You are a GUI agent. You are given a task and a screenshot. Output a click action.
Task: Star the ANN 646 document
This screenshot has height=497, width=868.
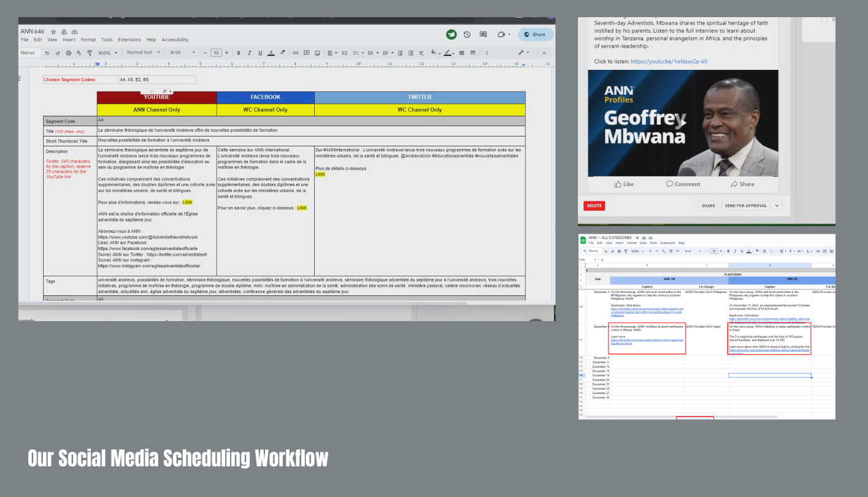(x=54, y=31)
